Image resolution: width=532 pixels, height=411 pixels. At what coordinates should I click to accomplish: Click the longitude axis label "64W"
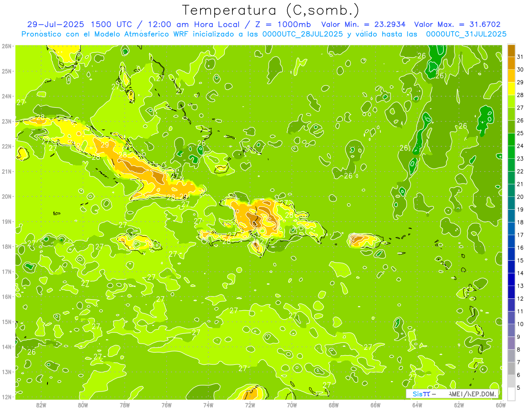click(x=417, y=405)
